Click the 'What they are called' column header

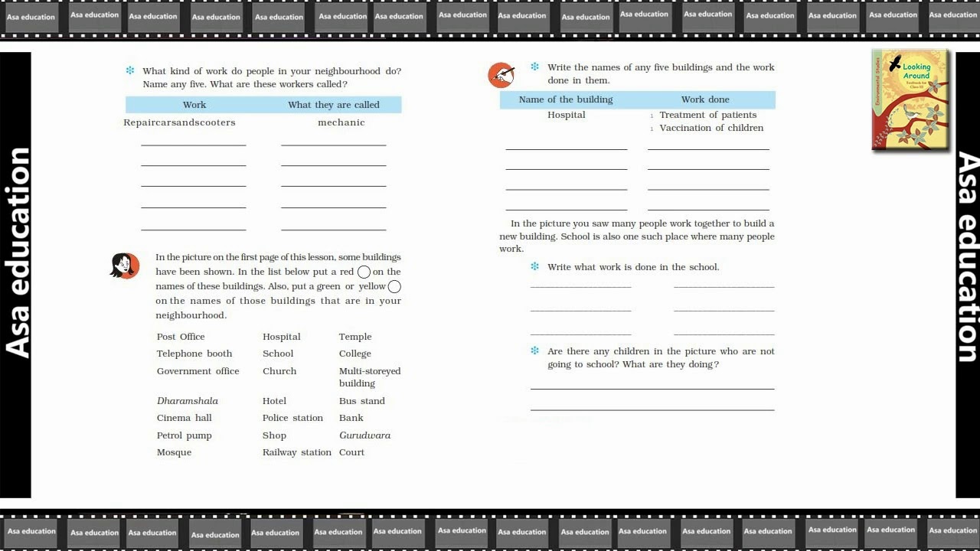[333, 105]
